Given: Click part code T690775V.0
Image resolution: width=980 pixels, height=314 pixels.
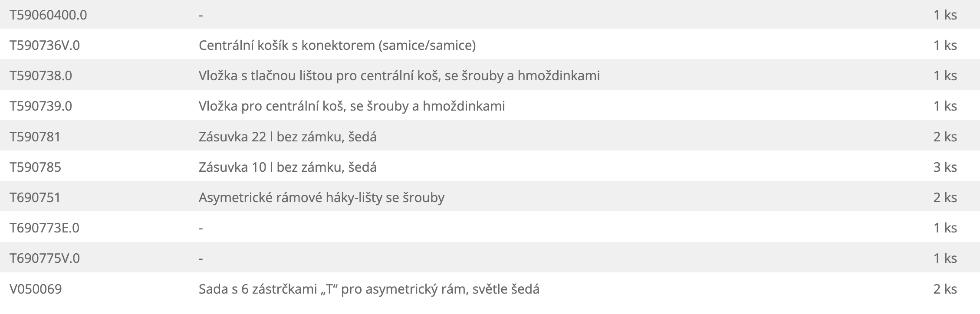Looking at the screenshot, I should click(x=45, y=258).
